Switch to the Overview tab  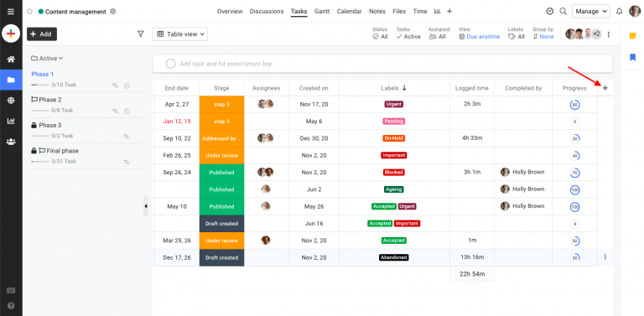[230, 12]
